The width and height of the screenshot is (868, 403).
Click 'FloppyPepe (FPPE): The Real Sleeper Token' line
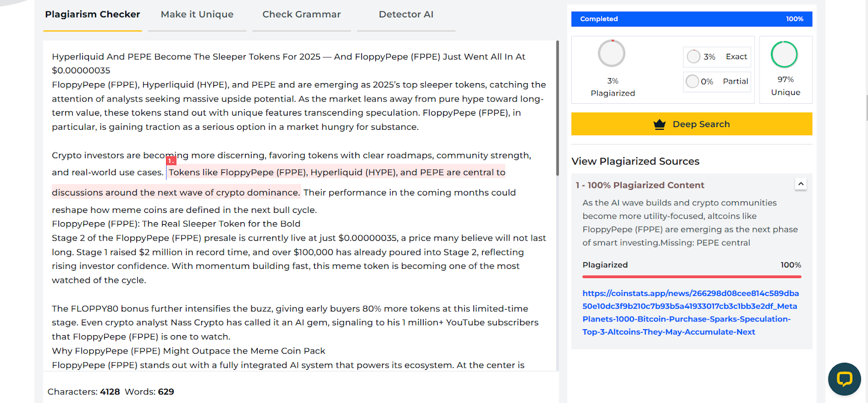click(176, 224)
